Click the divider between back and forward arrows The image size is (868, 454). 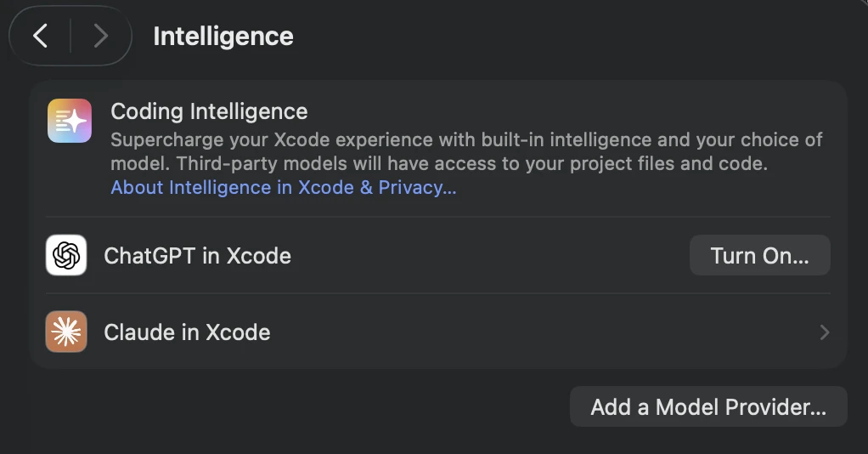(70, 36)
